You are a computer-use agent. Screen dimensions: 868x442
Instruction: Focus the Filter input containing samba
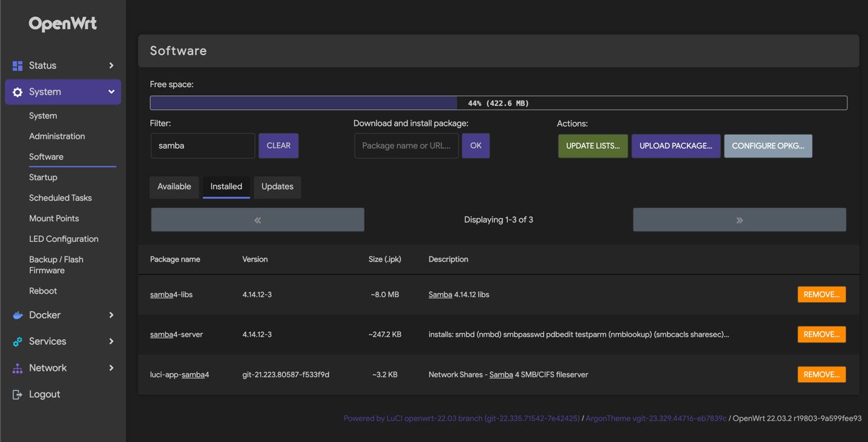203,146
